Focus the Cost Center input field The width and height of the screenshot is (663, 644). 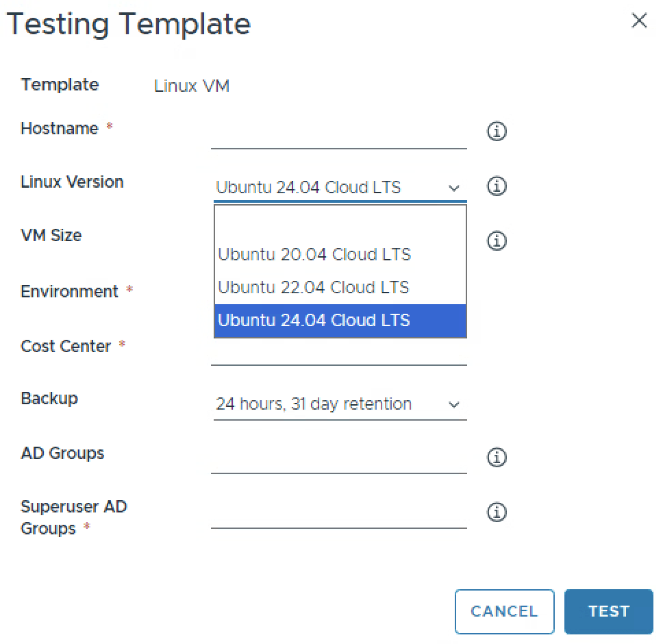tap(338, 352)
